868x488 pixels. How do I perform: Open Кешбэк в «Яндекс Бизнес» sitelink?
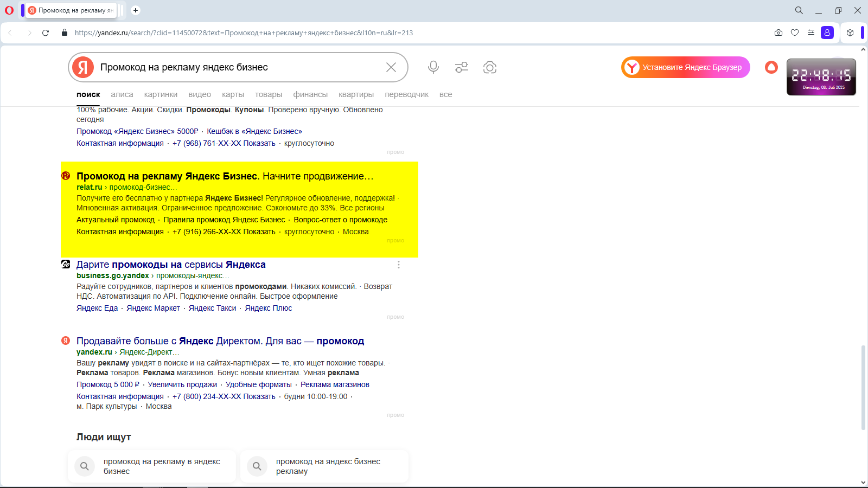coord(254,131)
